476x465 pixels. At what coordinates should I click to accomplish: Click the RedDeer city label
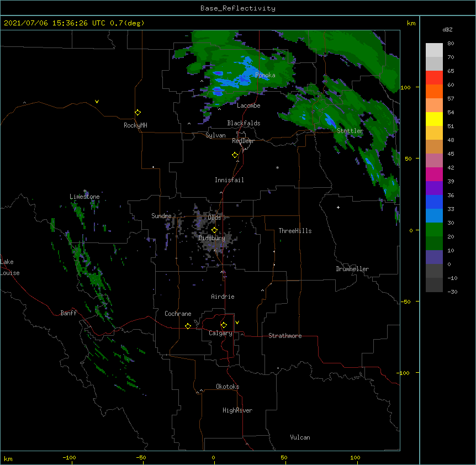click(243, 141)
